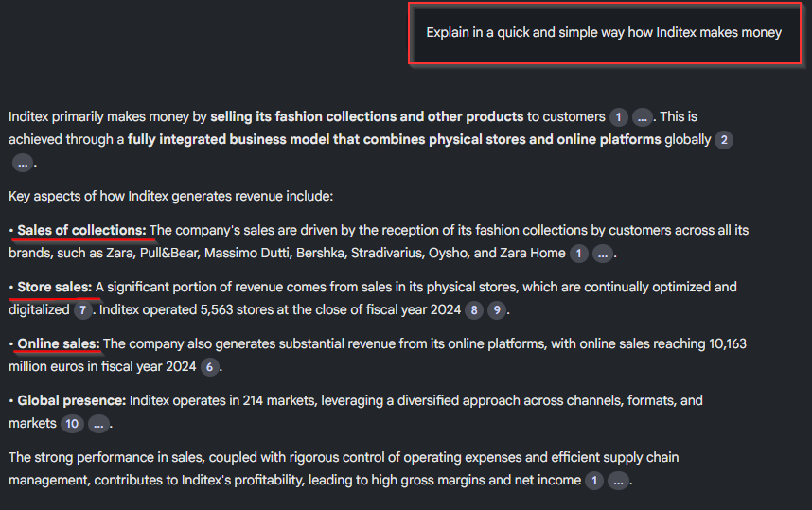812x510 pixels.
Task: Click citation 1 after "Zara Home"
Action: pos(579,254)
